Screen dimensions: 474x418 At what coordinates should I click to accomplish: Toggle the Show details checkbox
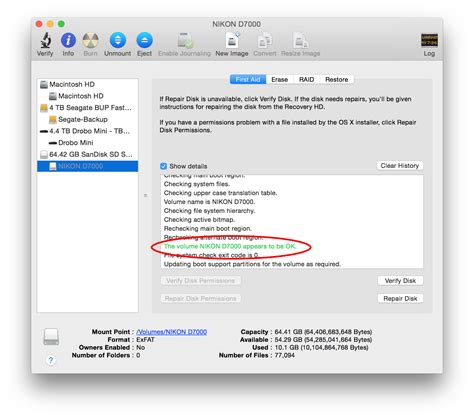click(x=163, y=166)
